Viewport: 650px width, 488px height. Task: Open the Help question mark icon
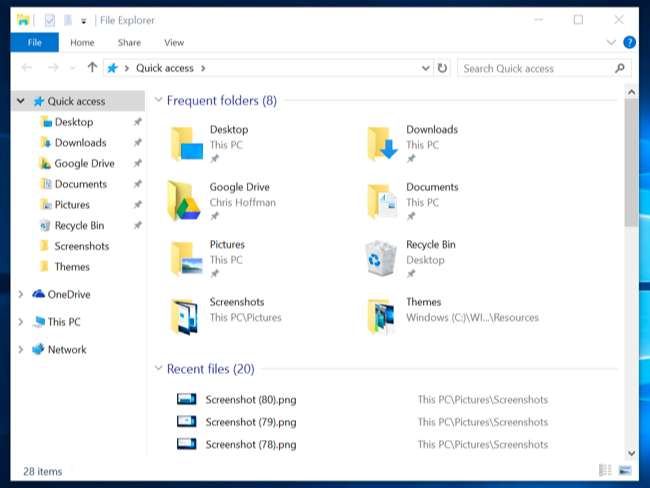tap(629, 43)
